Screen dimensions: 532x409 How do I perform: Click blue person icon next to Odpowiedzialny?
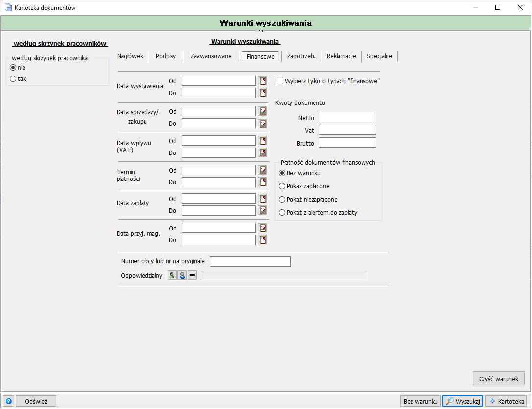click(182, 275)
